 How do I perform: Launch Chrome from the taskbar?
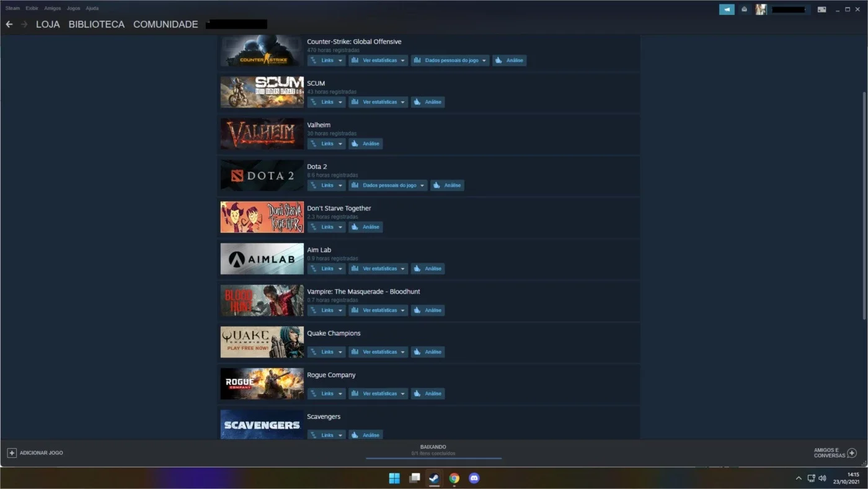pyautogui.click(x=454, y=478)
